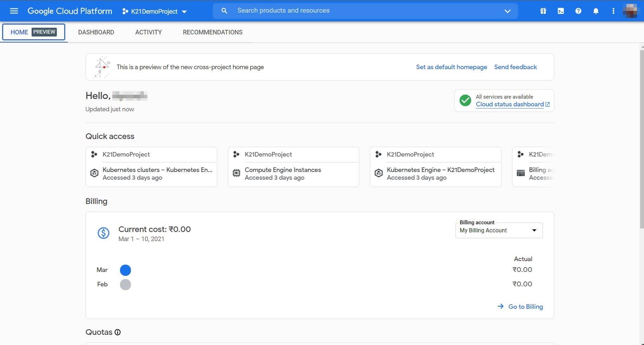The width and height of the screenshot is (644, 345).
Task: Click the free trial gift icon
Action: coord(543,11)
